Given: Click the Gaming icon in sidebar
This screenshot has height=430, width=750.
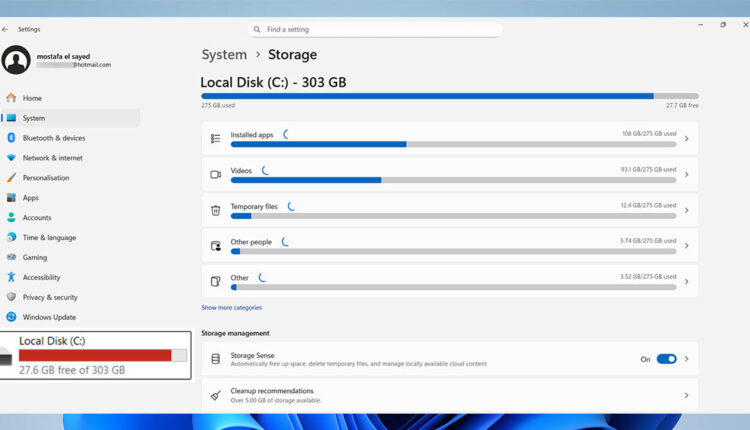Looking at the screenshot, I should 11,257.
